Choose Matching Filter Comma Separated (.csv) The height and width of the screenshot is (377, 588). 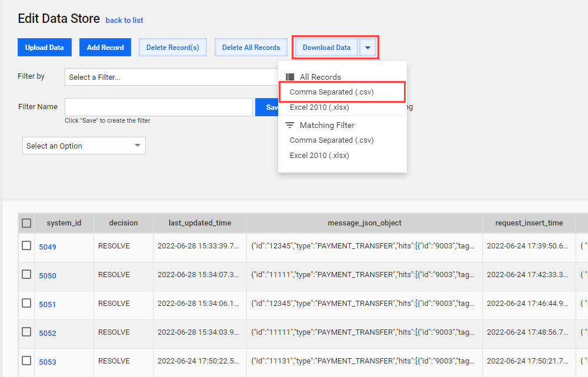click(332, 140)
